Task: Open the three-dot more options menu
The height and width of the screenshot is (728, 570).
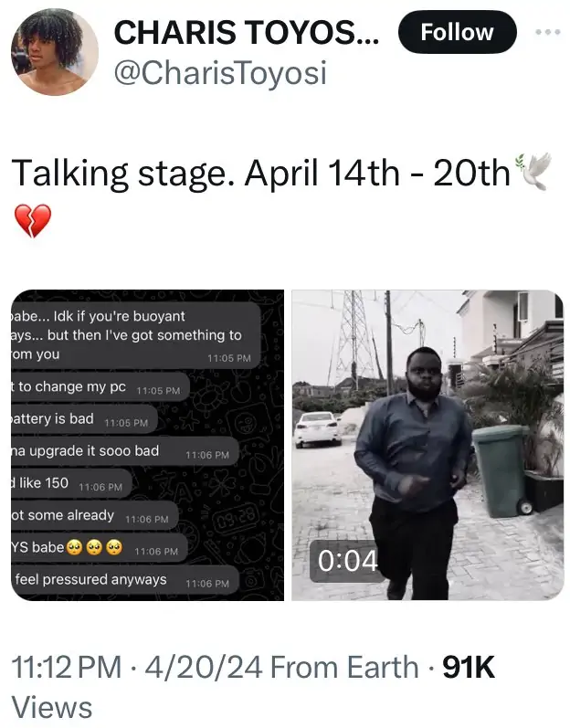Action: [x=547, y=33]
